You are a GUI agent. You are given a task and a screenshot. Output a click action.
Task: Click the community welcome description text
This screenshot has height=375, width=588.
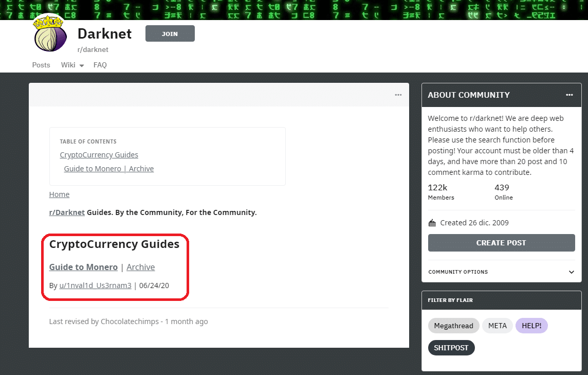click(x=501, y=145)
